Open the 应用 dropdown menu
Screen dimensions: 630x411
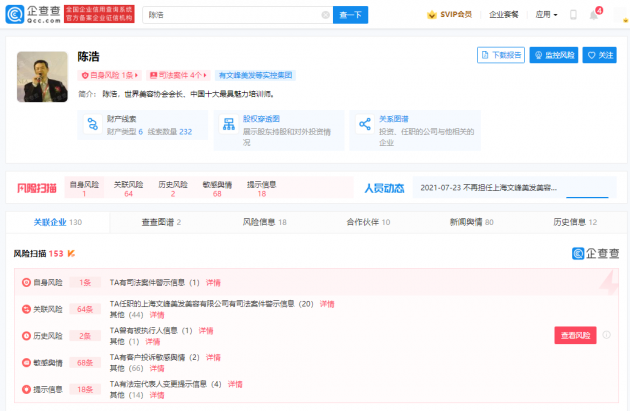[546, 15]
